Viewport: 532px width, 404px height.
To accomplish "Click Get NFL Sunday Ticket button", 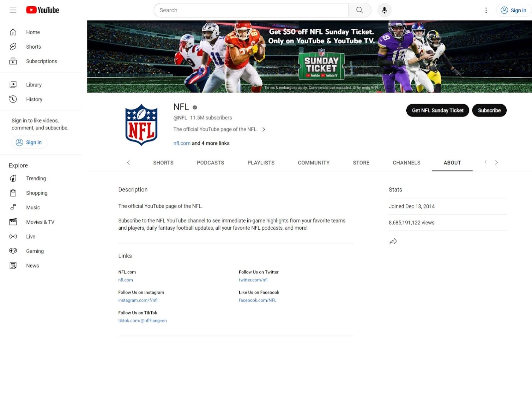I will coord(438,110).
